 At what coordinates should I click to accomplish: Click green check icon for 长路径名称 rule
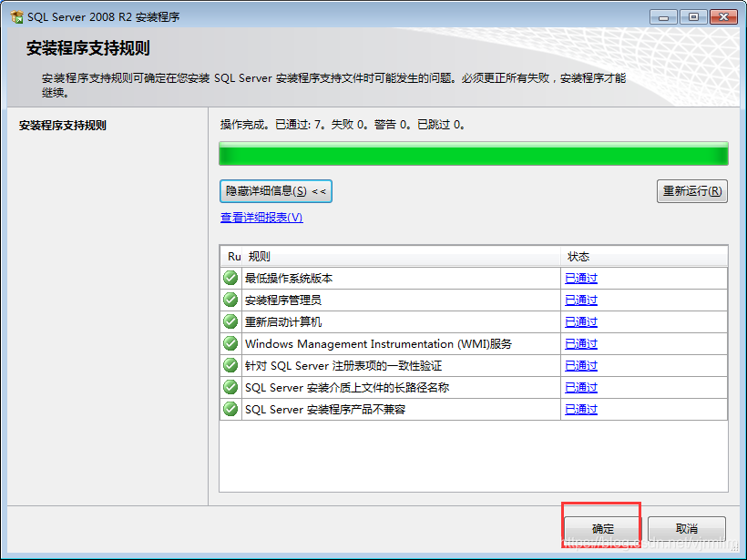pos(230,387)
